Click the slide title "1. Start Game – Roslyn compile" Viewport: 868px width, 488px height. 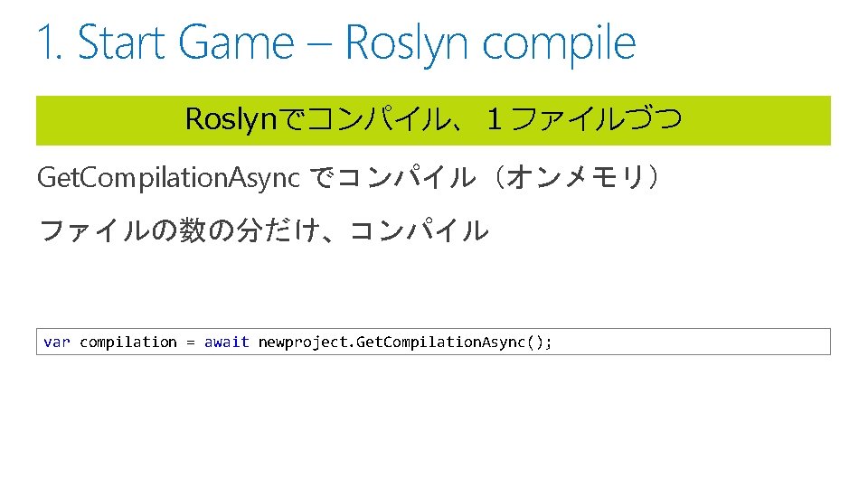point(336,43)
